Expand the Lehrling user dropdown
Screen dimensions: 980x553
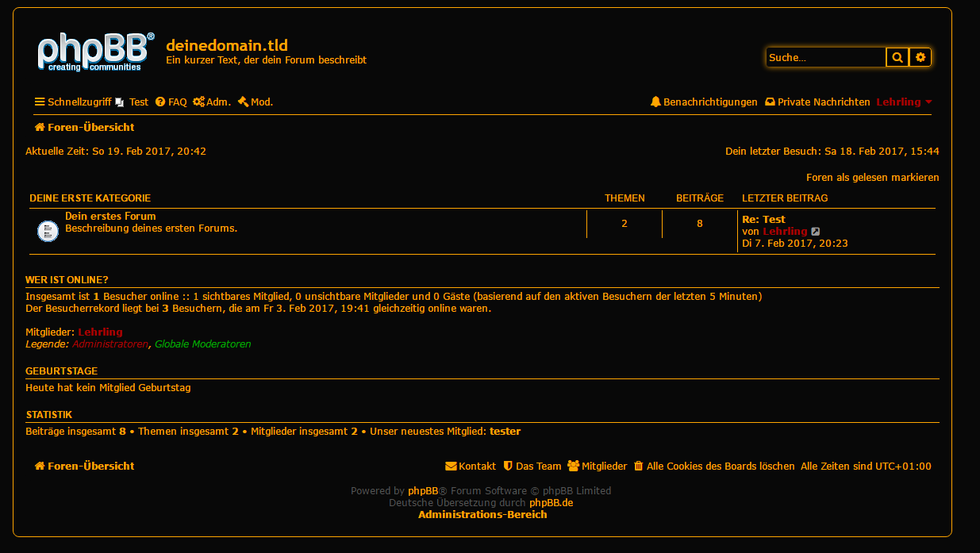(x=904, y=102)
